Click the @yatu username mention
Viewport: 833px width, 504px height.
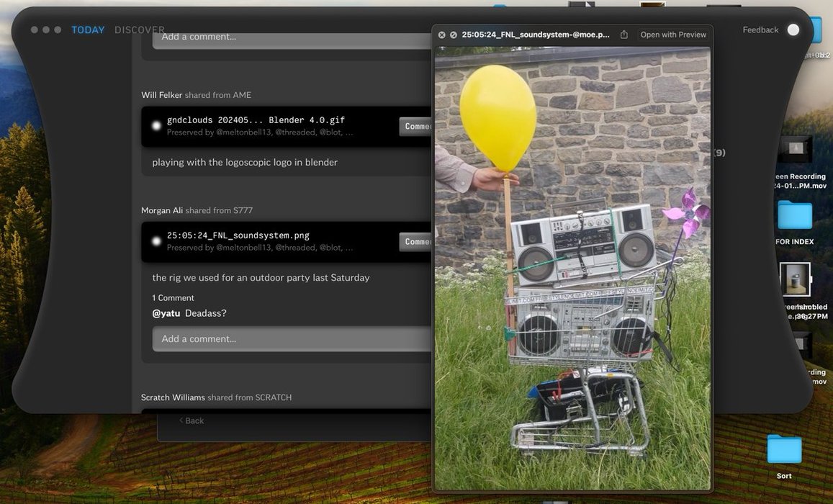tap(166, 313)
